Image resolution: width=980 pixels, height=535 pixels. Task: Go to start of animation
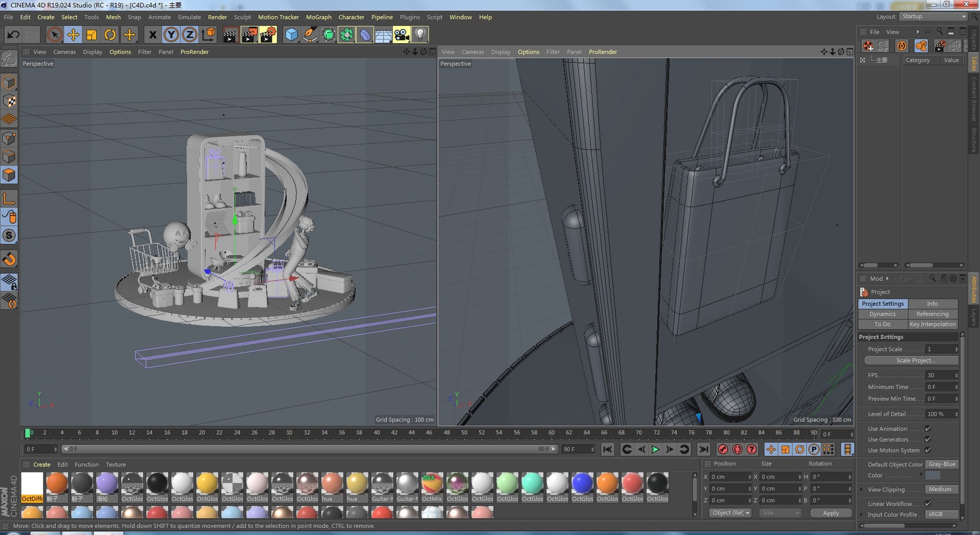point(607,449)
